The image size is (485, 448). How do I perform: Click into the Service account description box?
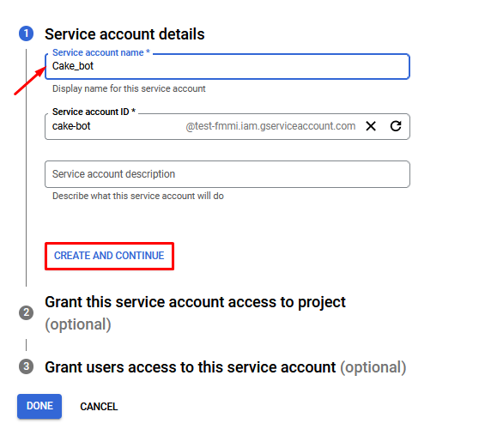[x=227, y=174]
